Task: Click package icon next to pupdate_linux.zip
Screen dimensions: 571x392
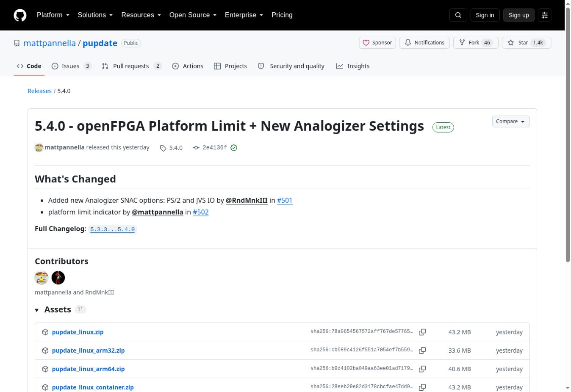Action: click(45, 332)
